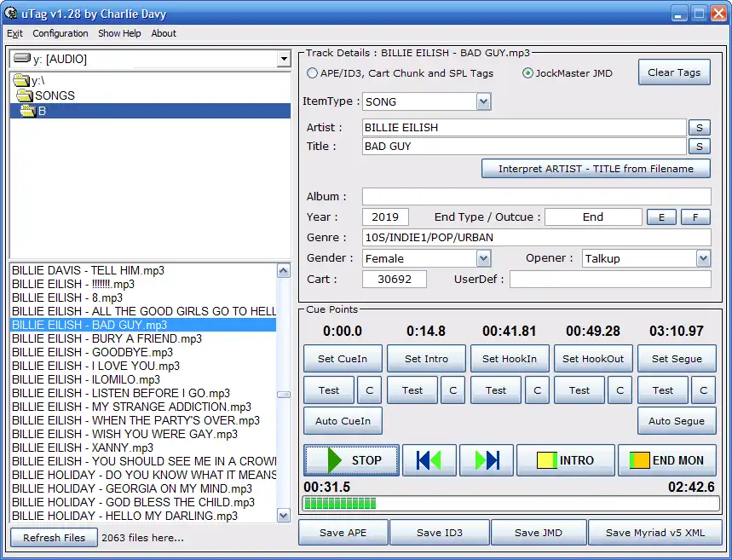Viewport: 732px width, 560px height.
Task: Open the Show Help menu
Action: [119, 33]
